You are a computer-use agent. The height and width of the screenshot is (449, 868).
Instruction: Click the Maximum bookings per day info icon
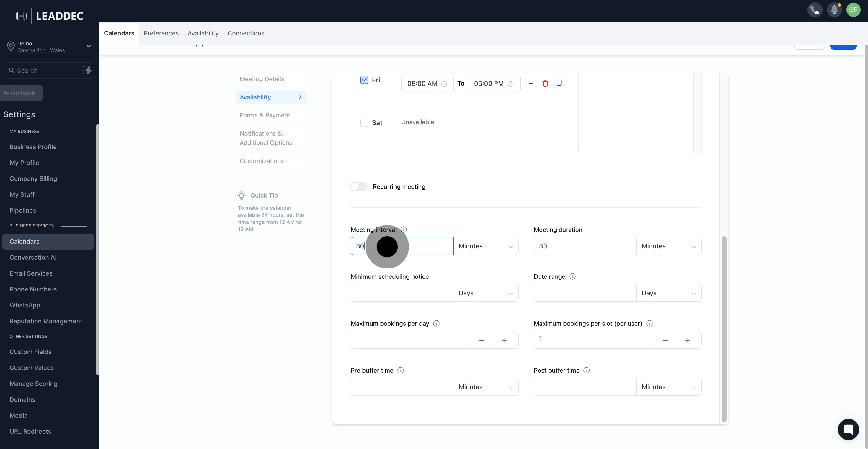point(436,323)
